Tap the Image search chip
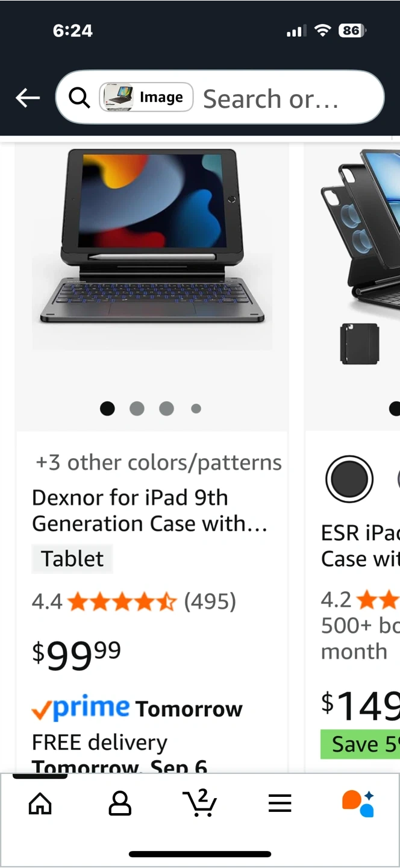The image size is (400, 868). point(146,97)
